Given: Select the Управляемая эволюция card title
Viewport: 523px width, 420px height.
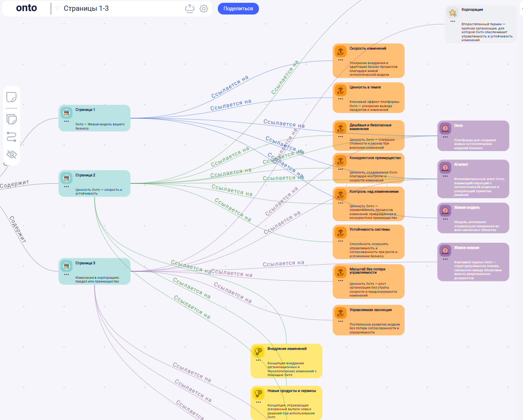Looking at the screenshot, I should [x=371, y=310].
